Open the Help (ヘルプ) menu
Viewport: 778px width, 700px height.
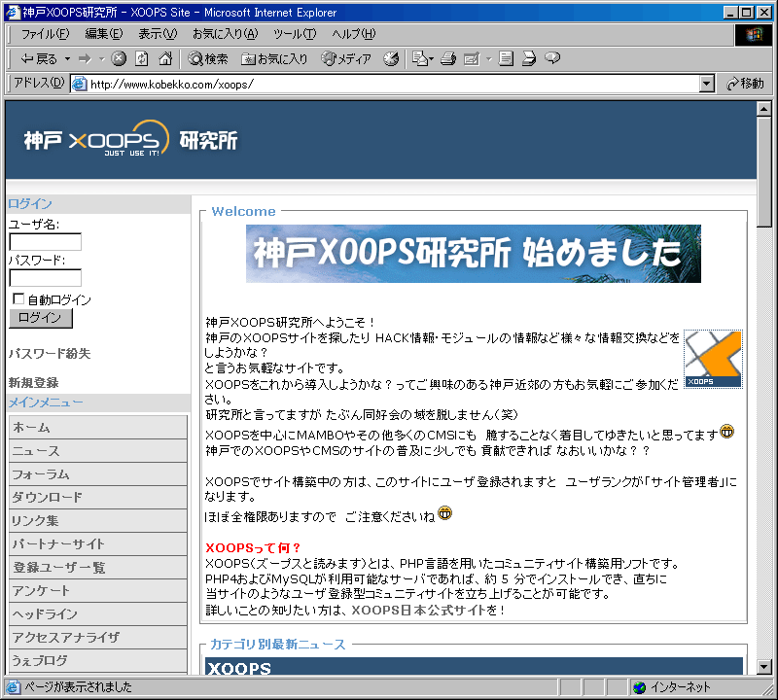point(354,34)
